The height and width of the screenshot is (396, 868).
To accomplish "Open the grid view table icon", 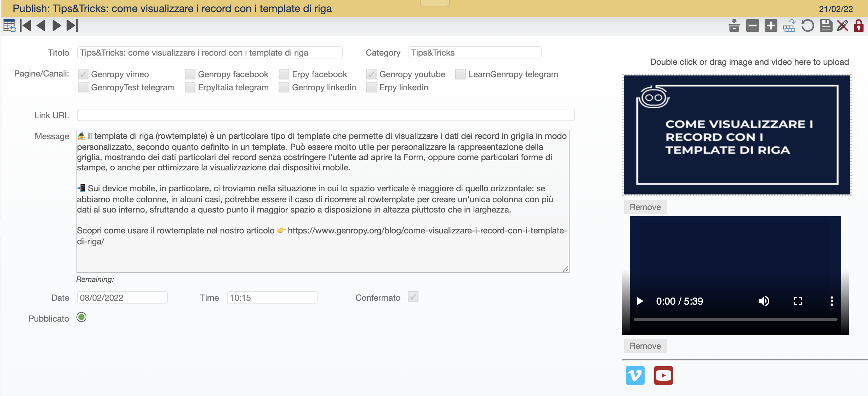I will (9, 26).
